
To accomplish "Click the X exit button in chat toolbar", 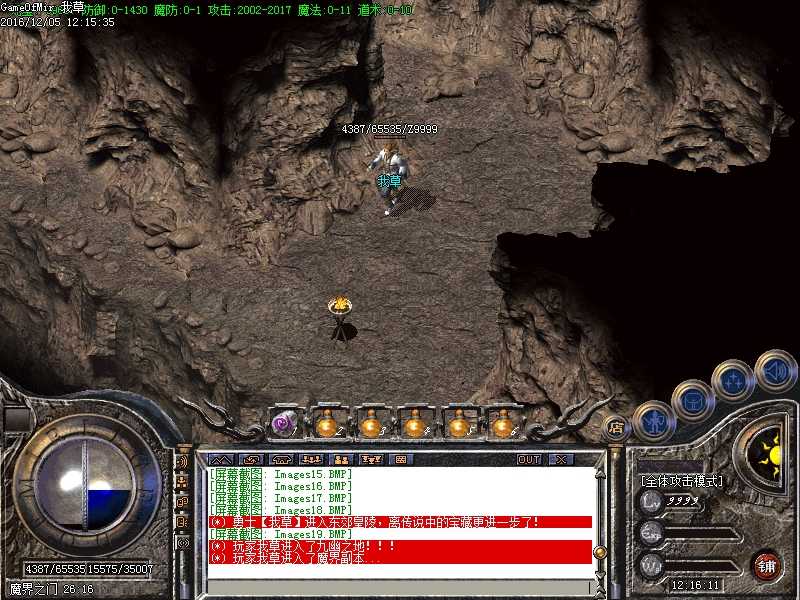I will pyautogui.click(x=561, y=459).
